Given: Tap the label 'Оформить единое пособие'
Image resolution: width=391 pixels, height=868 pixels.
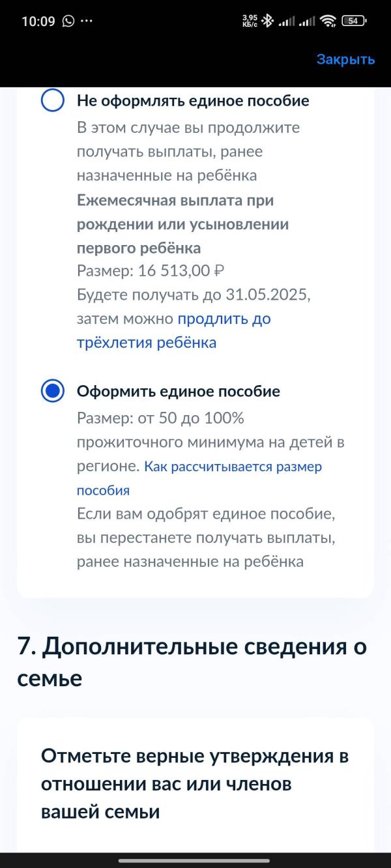Looking at the screenshot, I should pos(179,391).
